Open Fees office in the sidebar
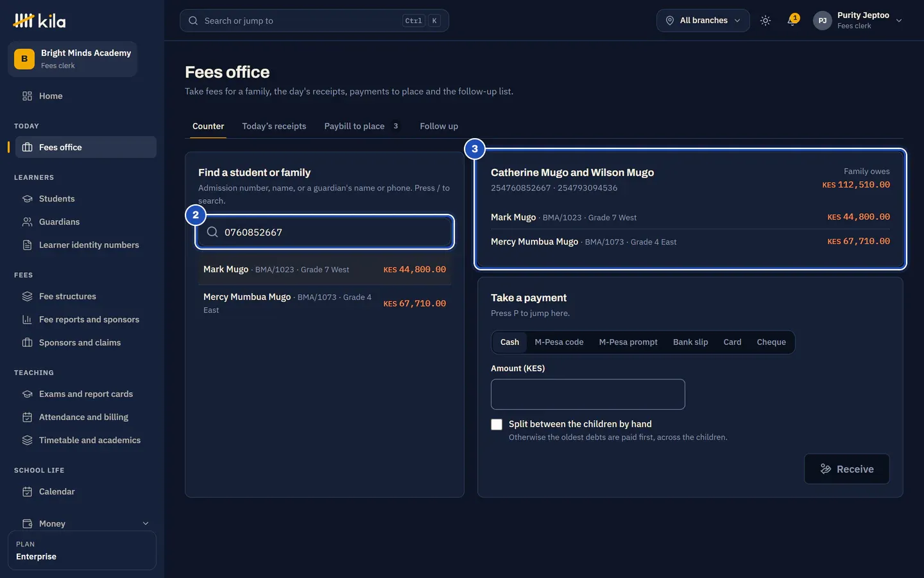 pyautogui.click(x=85, y=147)
